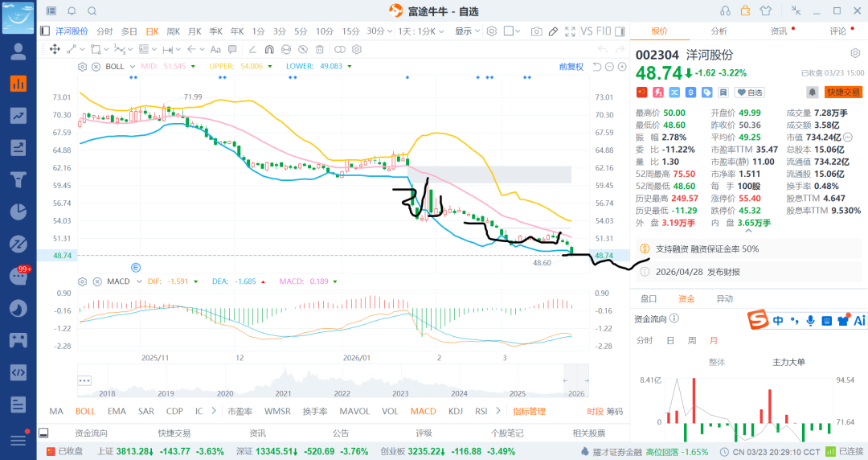The image size is (868, 460).
Task: Open 指标管理 indicator management link
Action: pos(529,411)
